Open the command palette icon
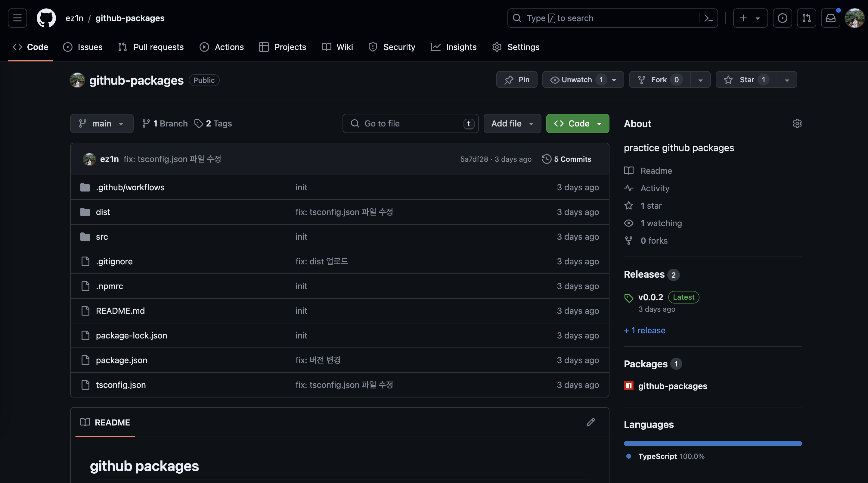The width and height of the screenshot is (868, 483). pos(708,18)
